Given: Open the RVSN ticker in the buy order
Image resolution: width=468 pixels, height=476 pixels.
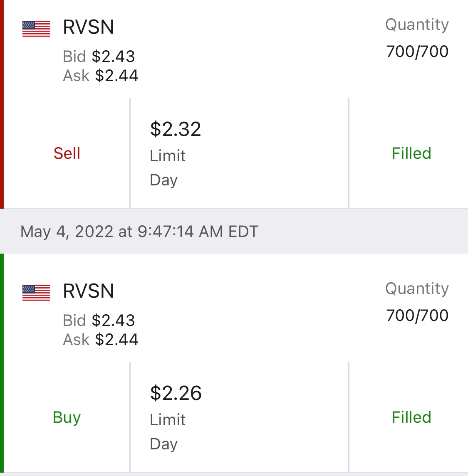Looking at the screenshot, I should pyautogui.click(x=88, y=291).
